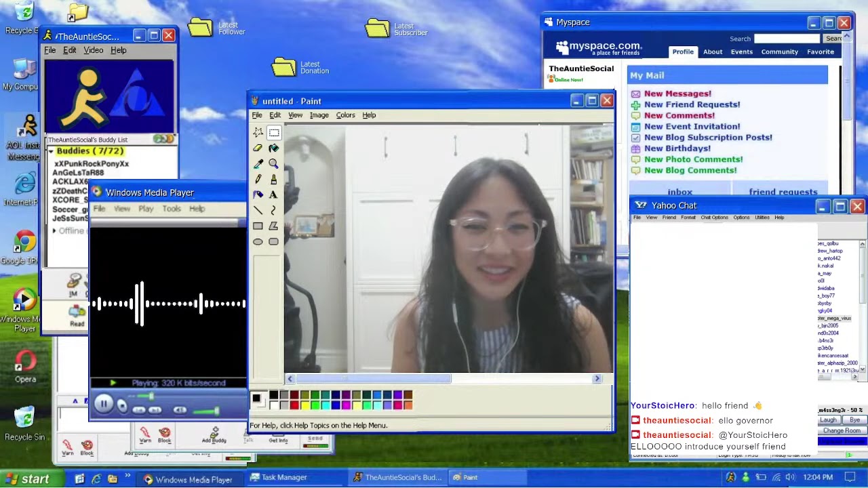This screenshot has height=488, width=868.
Task: Click Paint's horizontal scrollbar left arrow
Action: (290, 379)
